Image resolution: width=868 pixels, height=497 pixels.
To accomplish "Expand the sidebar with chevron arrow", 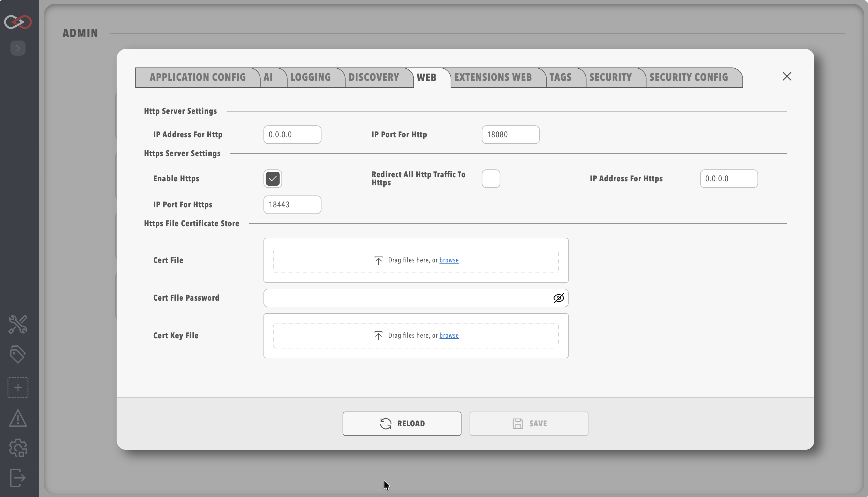I will pos(18,48).
